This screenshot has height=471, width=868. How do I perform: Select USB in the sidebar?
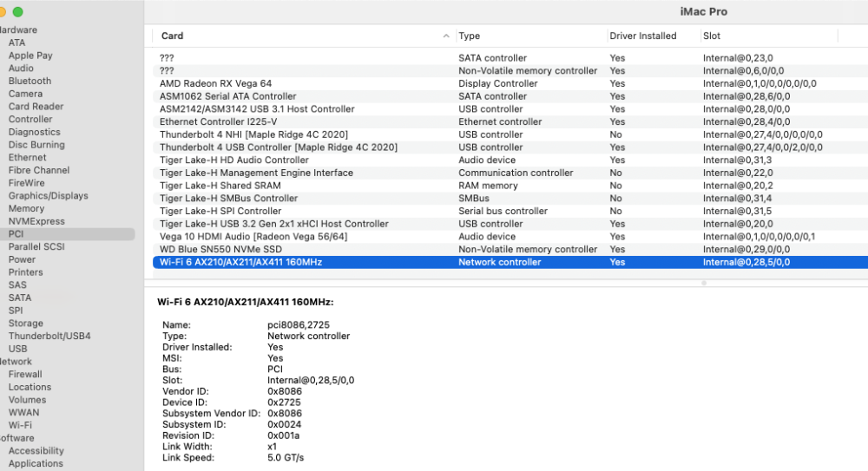[x=17, y=349]
